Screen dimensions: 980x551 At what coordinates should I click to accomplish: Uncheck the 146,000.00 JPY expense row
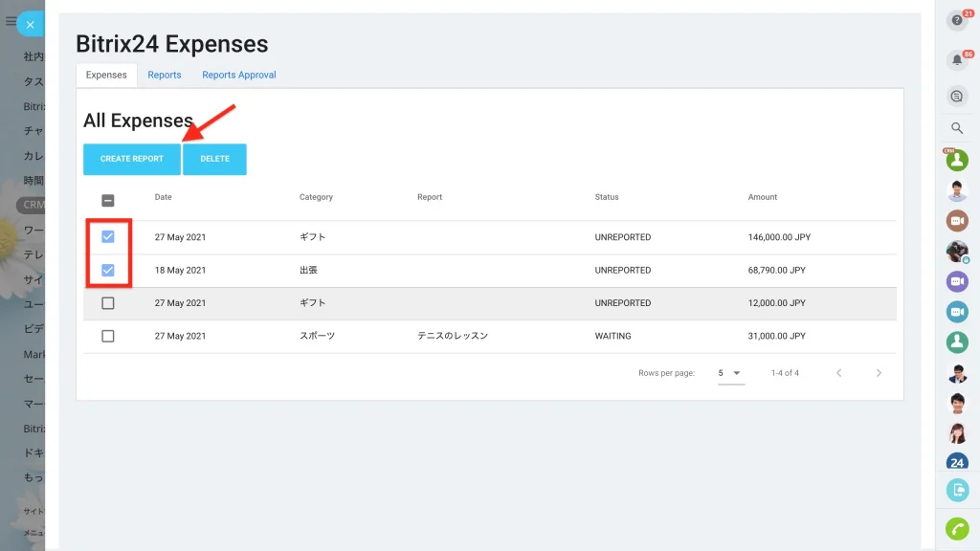point(107,237)
